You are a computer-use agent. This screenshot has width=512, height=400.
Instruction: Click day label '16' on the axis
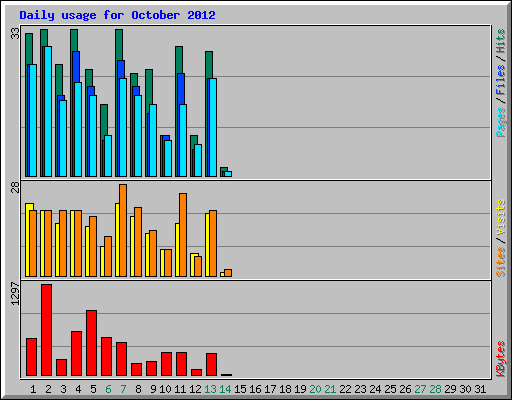pyautogui.click(x=255, y=389)
